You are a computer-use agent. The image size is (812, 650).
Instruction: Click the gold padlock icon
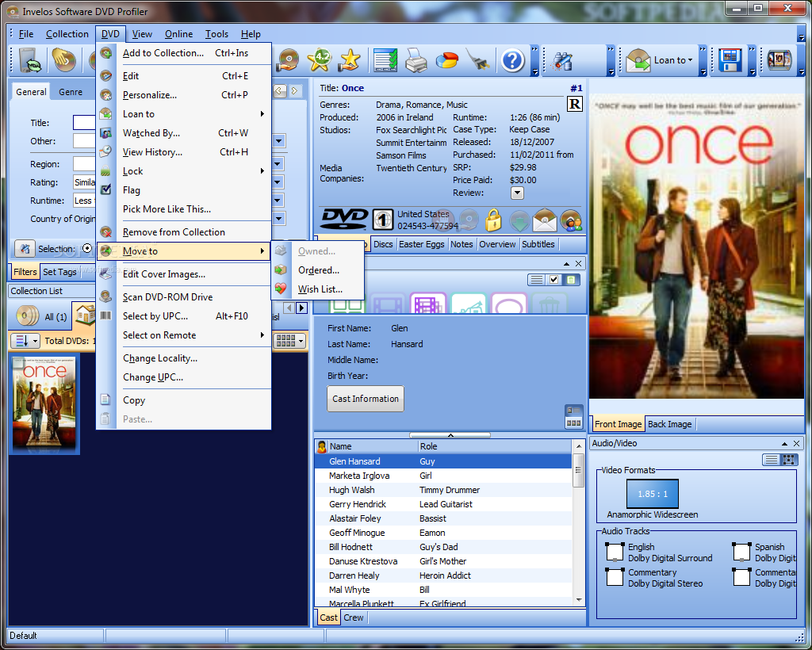pyautogui.click(x=493, y=220)
